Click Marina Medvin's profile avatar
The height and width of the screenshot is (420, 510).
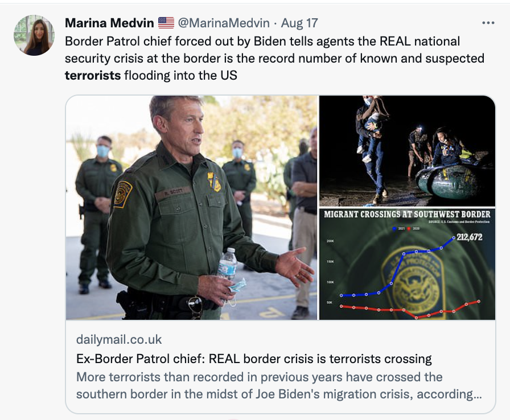pos(34,35)
